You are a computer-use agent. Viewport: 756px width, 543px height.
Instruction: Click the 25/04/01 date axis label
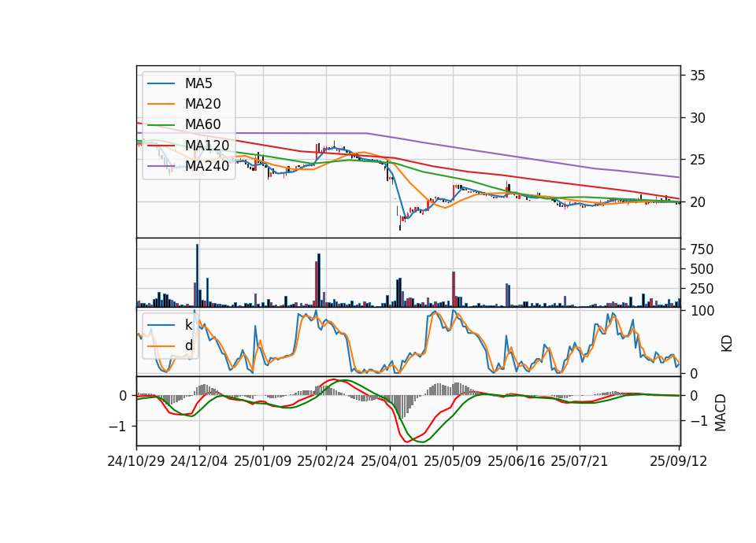pos(390,461)
